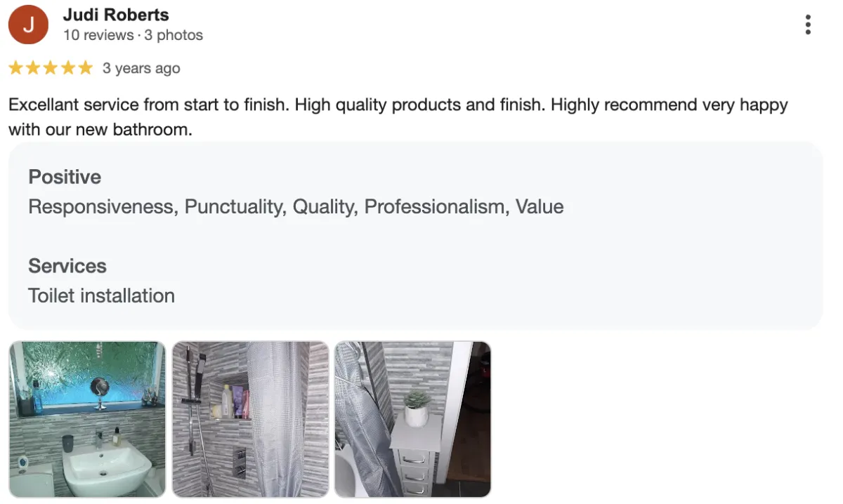Click the fourth yellow rating star
The height and width of the screenshot is (504, 843).
[68, 68]
